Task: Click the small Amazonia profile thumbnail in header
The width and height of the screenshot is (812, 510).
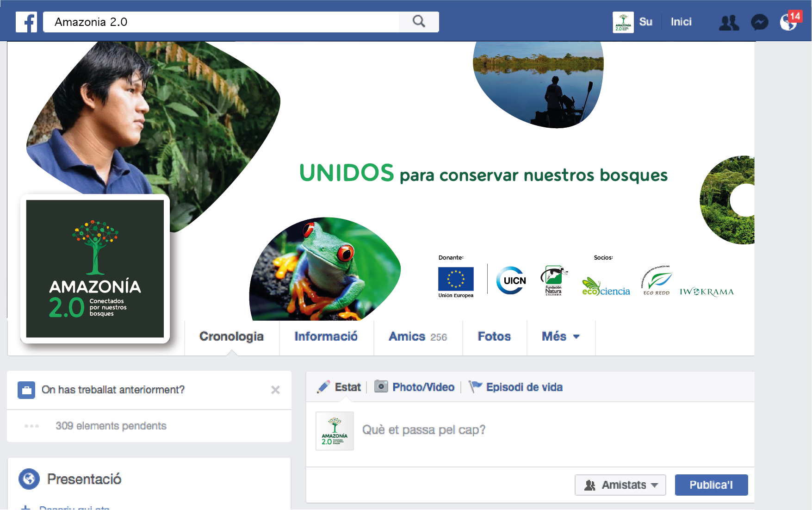Action: coord(623,22)
